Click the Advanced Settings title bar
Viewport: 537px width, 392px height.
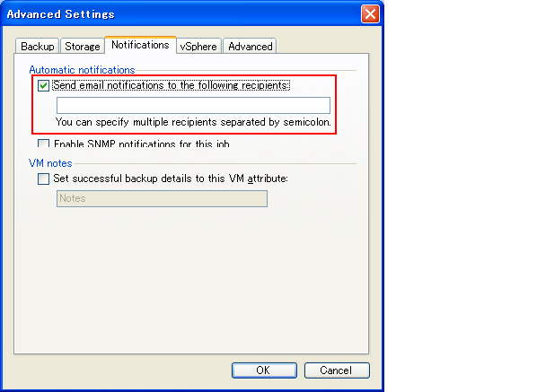point(181,14)
